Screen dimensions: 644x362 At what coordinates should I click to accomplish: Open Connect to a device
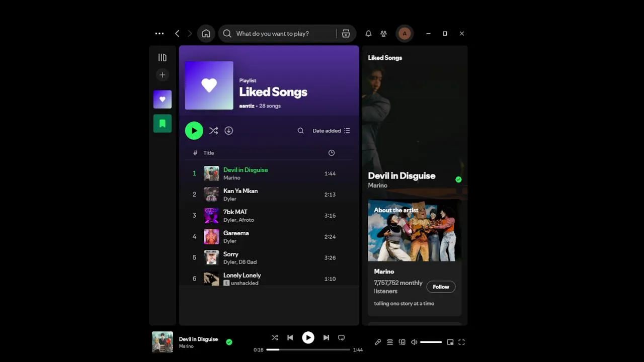402,342
